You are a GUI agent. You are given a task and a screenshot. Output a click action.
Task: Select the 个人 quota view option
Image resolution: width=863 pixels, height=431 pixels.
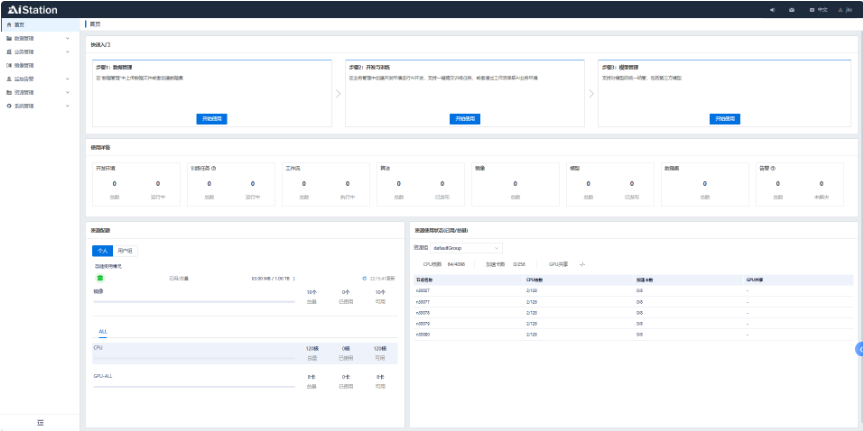pos(102,250)
